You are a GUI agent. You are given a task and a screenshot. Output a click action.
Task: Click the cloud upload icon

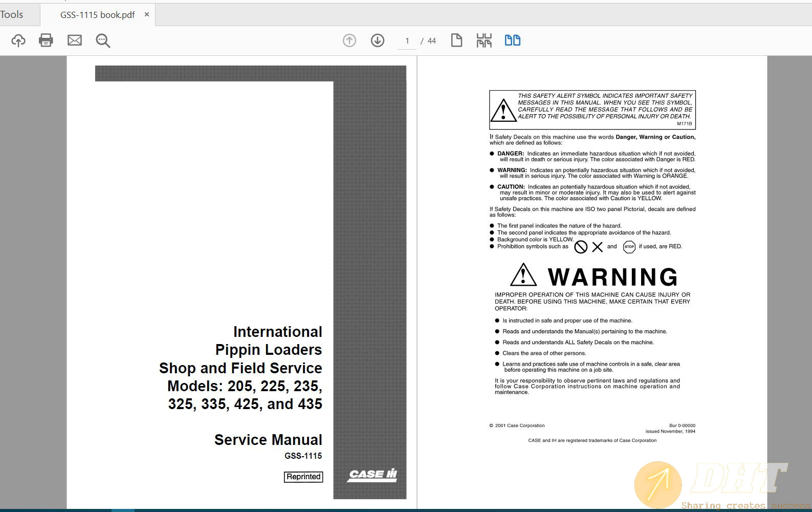pyautogui.click(x=18, y=40)
